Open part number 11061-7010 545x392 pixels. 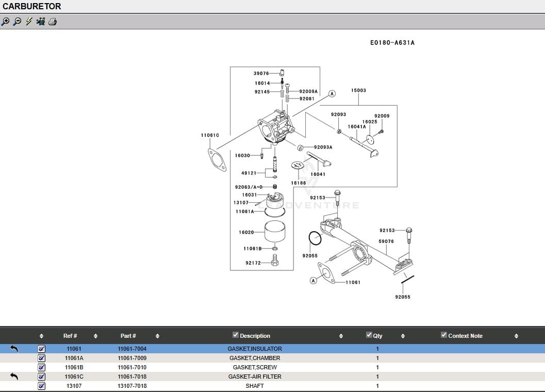(x=132, y=367)
